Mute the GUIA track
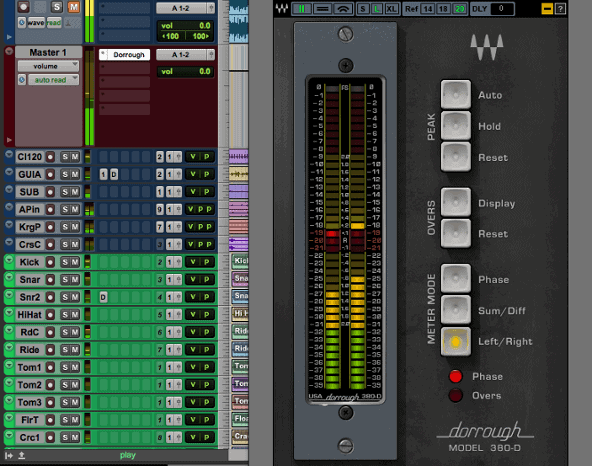The height and width of the screenshot is (466, 592). [x=75, y=174]
